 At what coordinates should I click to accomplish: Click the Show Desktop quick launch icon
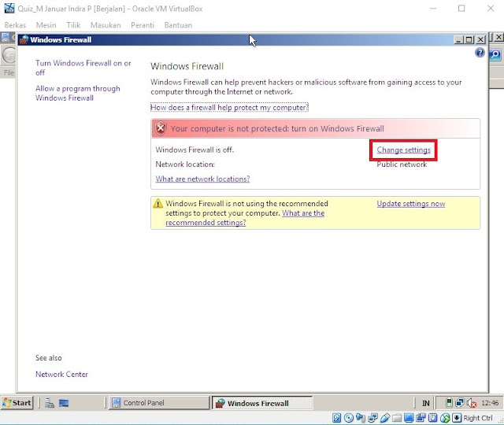click(64, 403)
